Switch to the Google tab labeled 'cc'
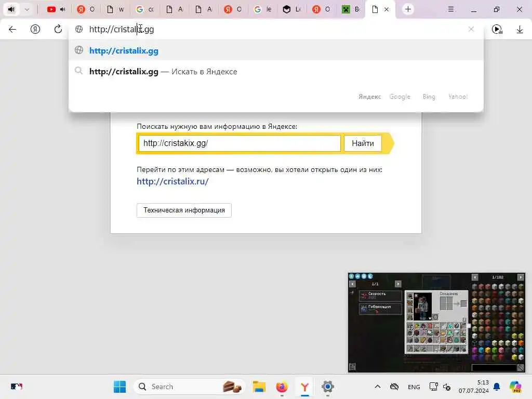532x399 pixels. 144,9
